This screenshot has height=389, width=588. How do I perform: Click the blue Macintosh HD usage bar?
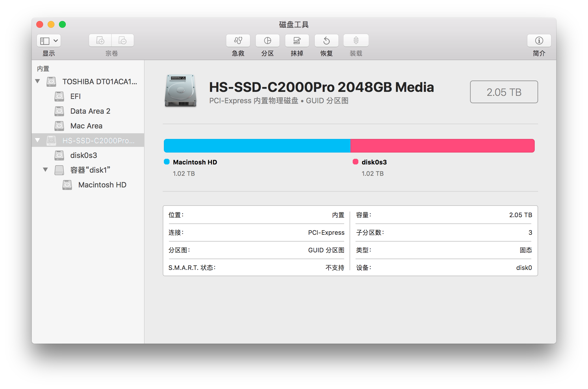pyautogui.click(x=257, y=146)
